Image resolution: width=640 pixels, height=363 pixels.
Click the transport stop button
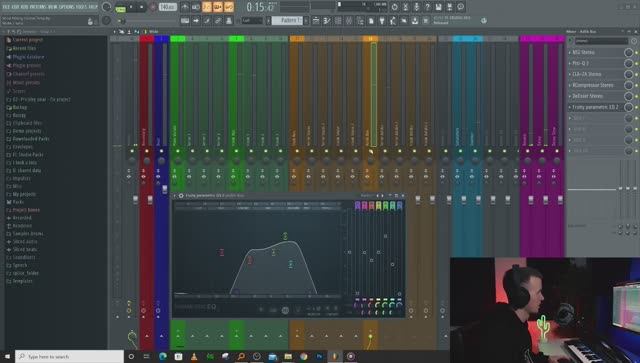[x=142, y=7]
